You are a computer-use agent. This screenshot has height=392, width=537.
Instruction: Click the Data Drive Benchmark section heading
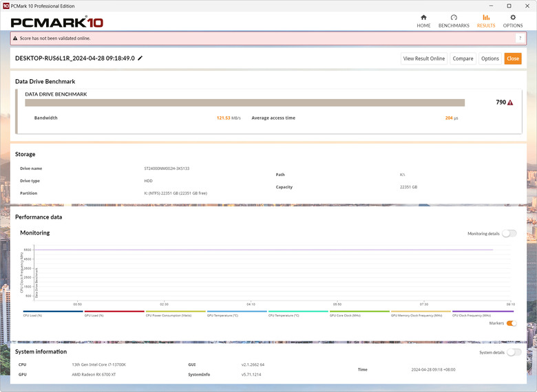(x=45, y=81)
